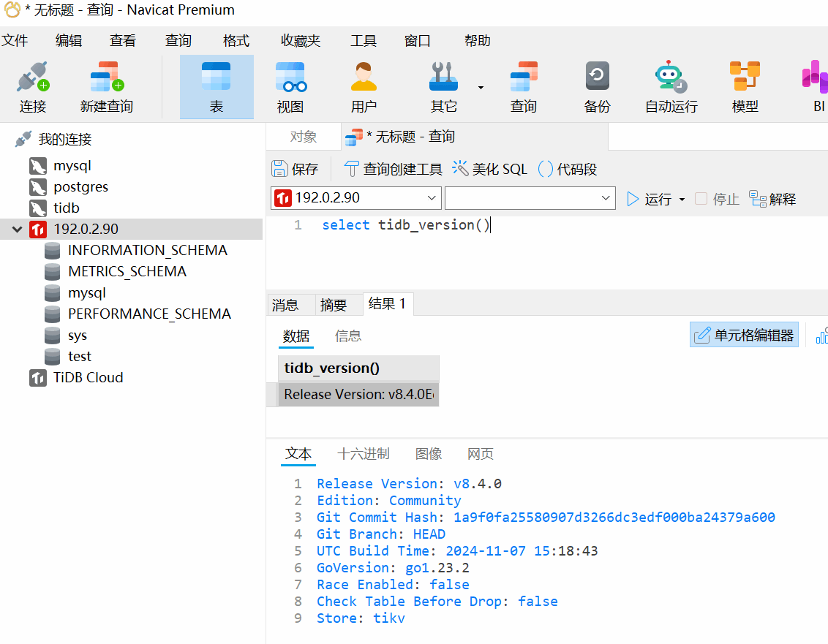
Task: Click the 192.0.2.90 TiDB connection icon
Action: [38, 229]
